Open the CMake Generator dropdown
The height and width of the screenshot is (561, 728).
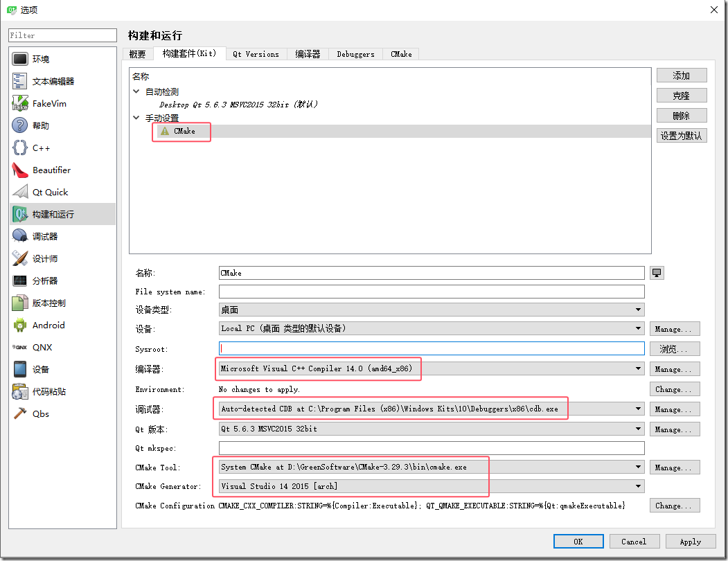pos(432,486)
